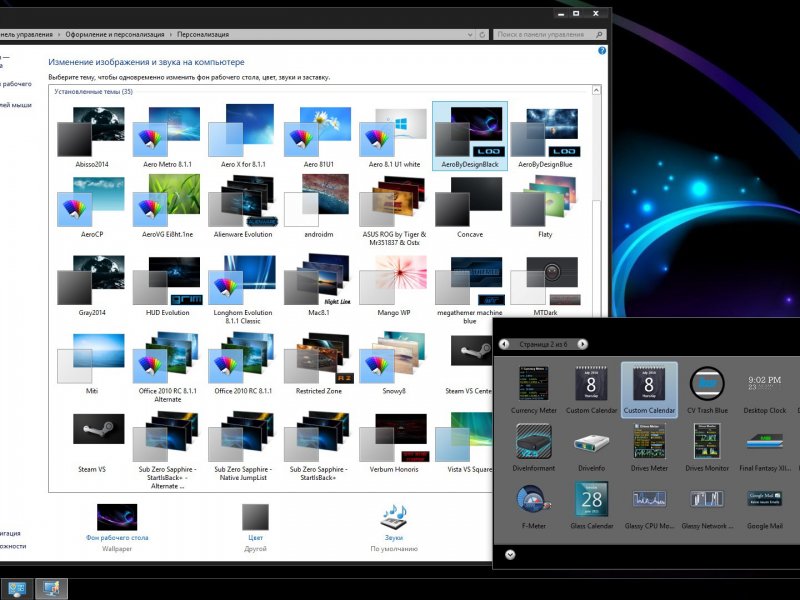The width and height of the screenshot is (800, 600).
Task: Add the Glass Calendar gadget
Action: pyautogui.click(x=591, y=505)
